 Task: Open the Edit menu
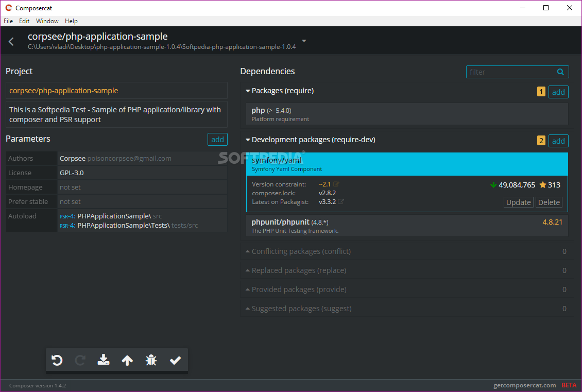pos(24,21)
